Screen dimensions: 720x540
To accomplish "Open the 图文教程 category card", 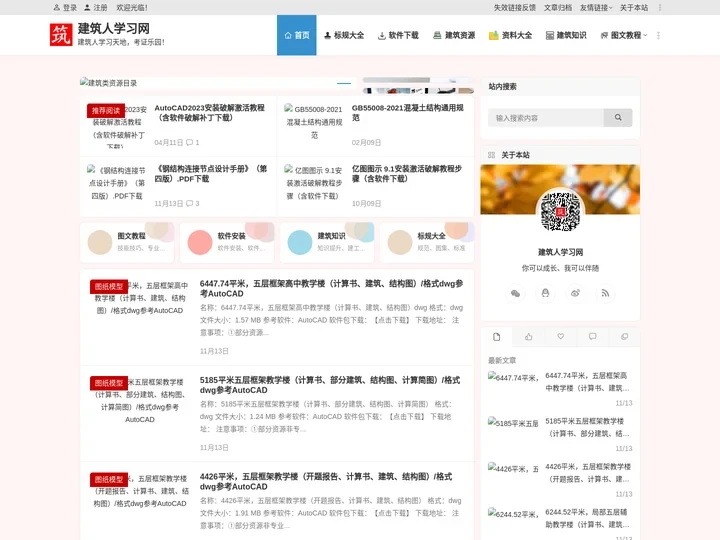I will point(127,242).
